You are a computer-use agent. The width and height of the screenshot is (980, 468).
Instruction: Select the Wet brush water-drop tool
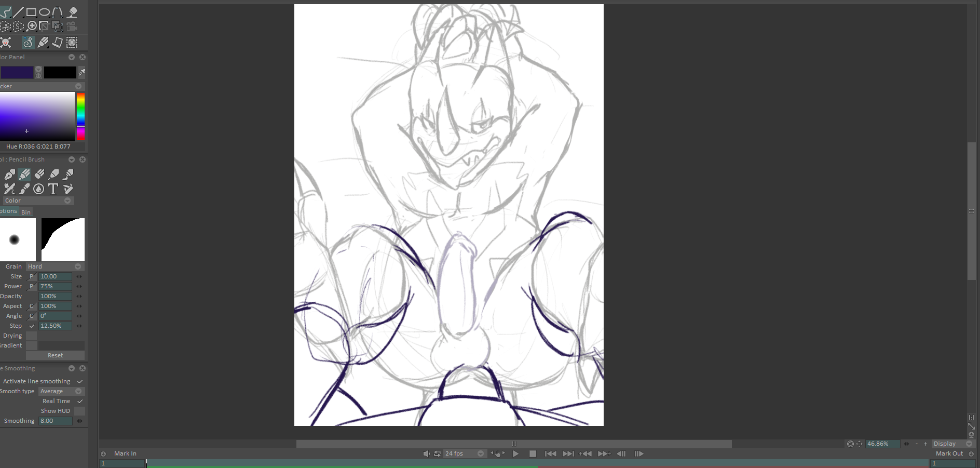pos(39,189)
